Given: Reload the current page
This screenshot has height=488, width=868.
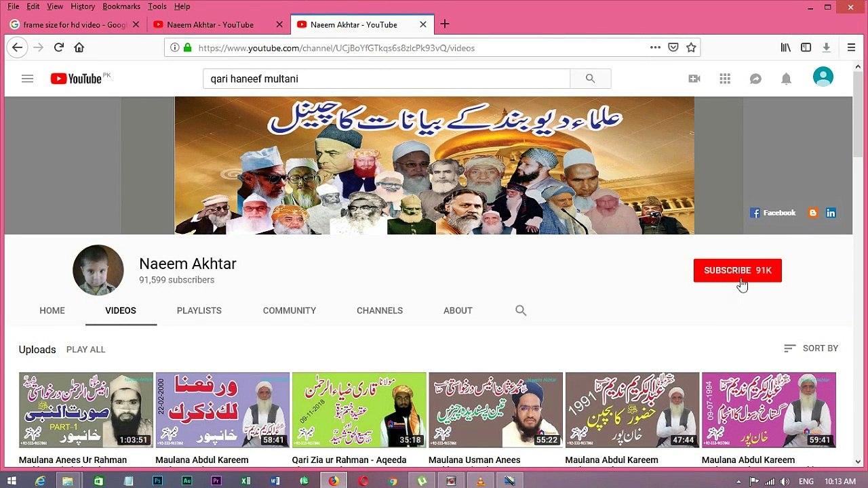Looking at the screenshot, I should 59,47.
